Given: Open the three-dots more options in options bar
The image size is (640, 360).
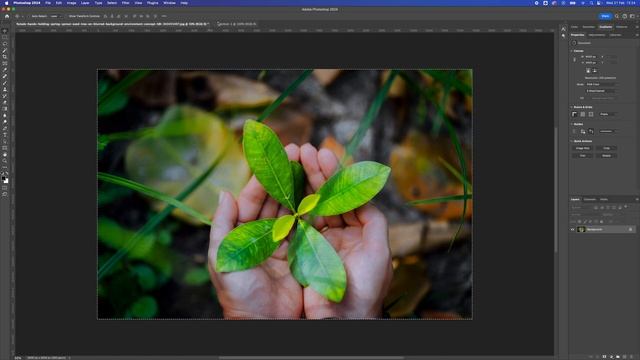Looking at the screenshot, I should pos(164,16).
